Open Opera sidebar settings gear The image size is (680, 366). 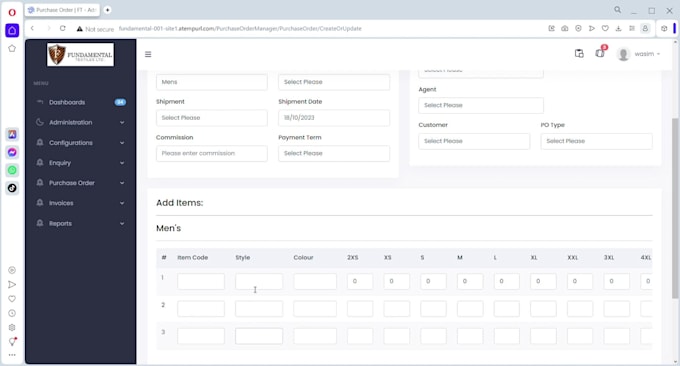tap(12, 327)
